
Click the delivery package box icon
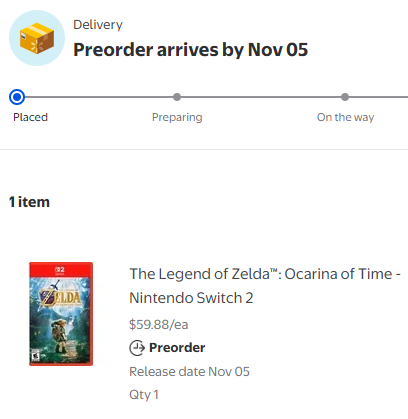tap(37, 38)
